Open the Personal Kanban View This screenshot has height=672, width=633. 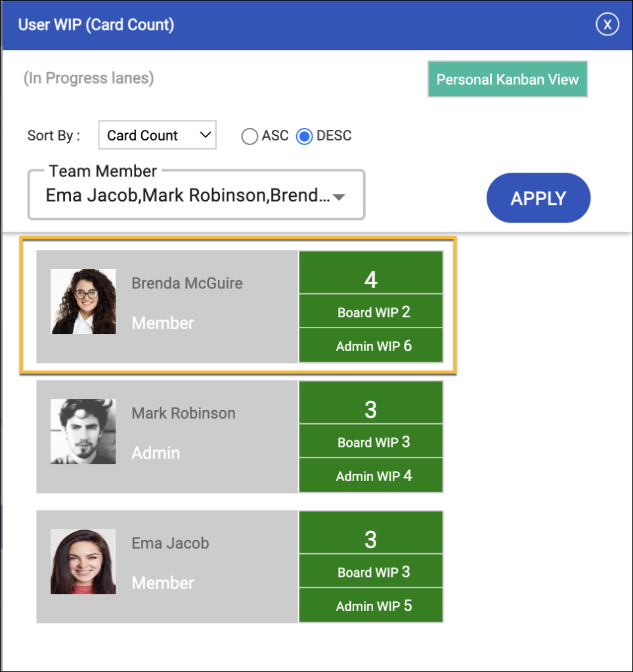(x=507, y=79)
